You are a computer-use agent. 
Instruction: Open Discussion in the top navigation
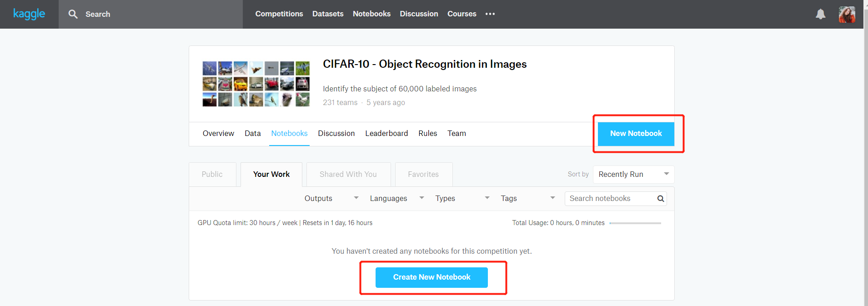click(x=419, y=14)
